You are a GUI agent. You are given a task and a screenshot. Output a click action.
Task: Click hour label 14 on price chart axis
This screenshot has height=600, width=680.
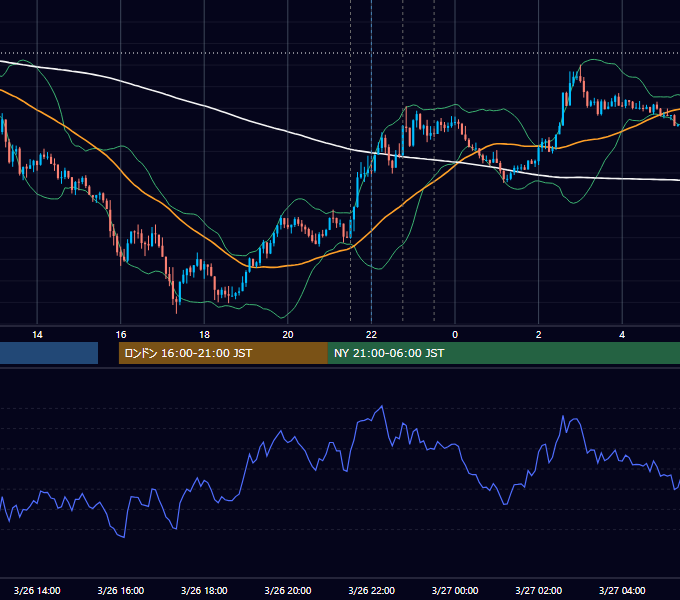[x=37, y=335]
